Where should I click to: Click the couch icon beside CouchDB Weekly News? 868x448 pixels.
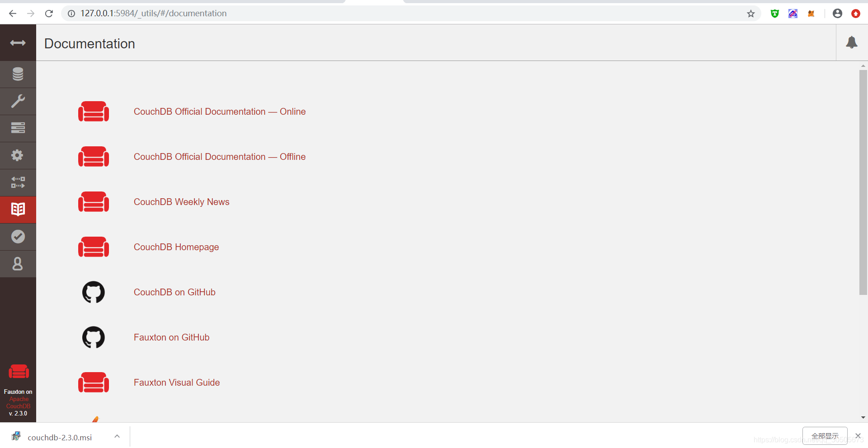[x=94, y=202]
